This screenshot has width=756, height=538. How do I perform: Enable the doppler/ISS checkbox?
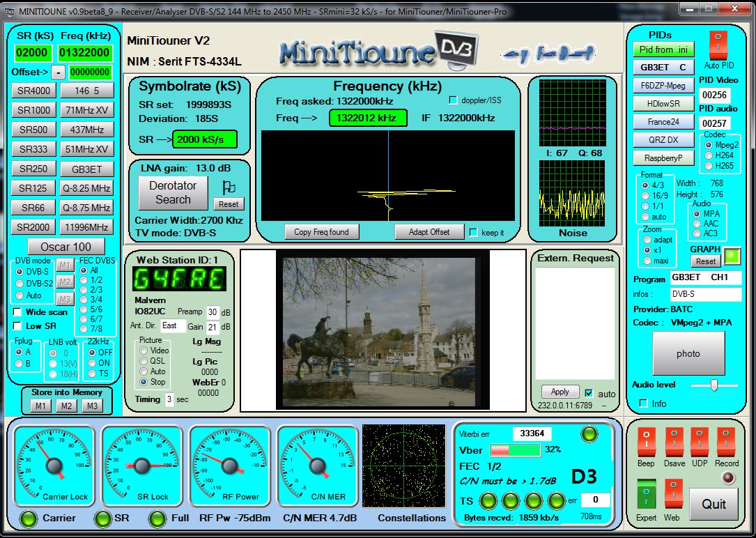coord(453,100)
